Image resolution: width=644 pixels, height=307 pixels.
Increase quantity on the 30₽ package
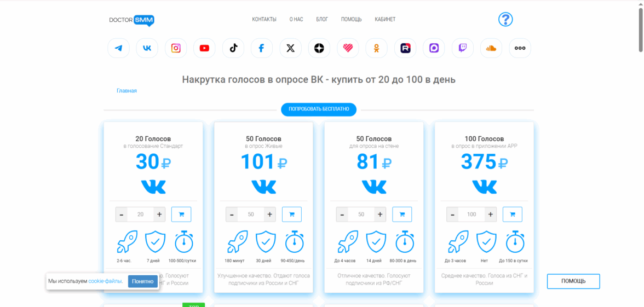tap(159, 215)
